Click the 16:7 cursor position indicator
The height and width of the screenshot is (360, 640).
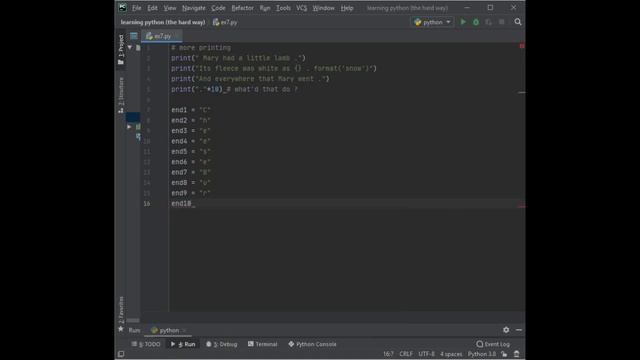click(x=388, y=354)
